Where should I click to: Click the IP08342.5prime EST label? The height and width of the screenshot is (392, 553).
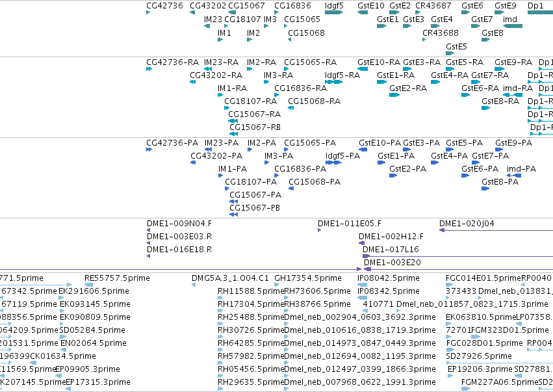coord(389,291)
